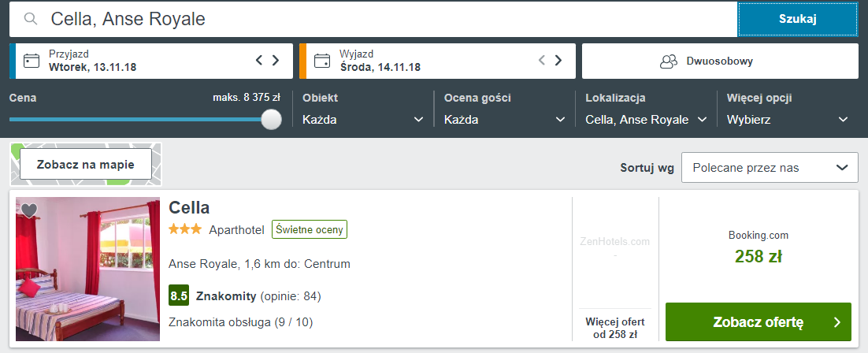Image resolution: width=868 pixels, height=353 pixels.
Task: Click the search magnifier icon
Action: pyautogui.click(x=31, y=20)
